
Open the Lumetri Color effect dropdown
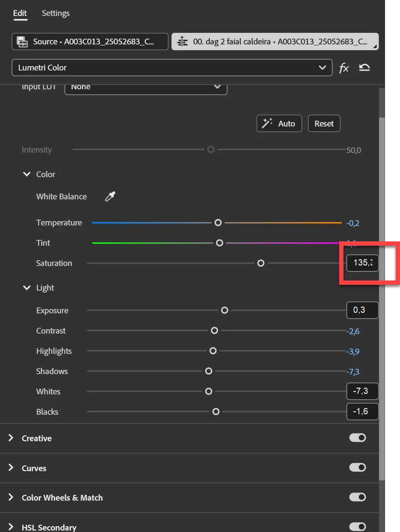coord(172,68)
